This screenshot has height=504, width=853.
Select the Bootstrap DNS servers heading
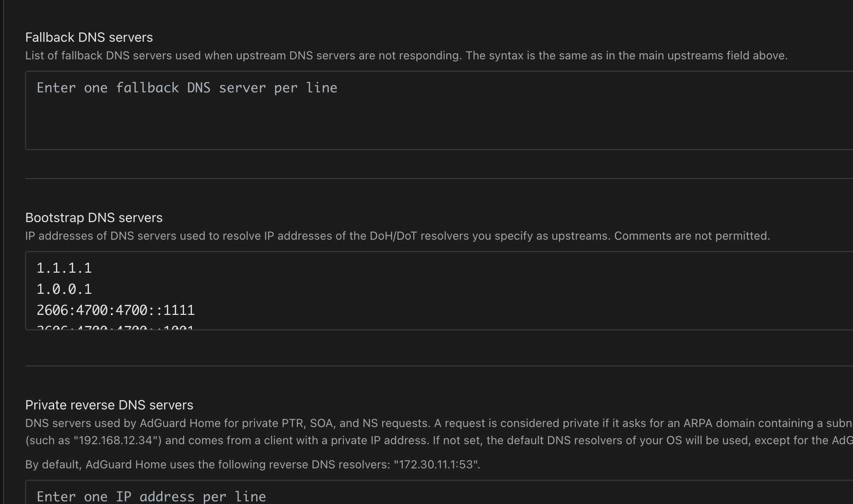(x=94, y=218)
